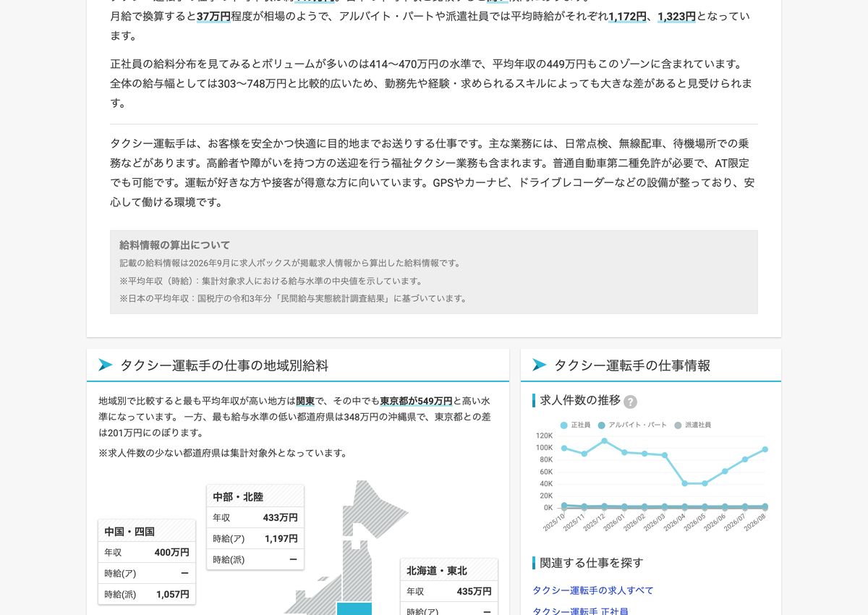The height and width of the screenshot is (615, 868).
Task: Click the arrow icon before タクシー運転手の仕事情報 heading
Action: point(540,365)
